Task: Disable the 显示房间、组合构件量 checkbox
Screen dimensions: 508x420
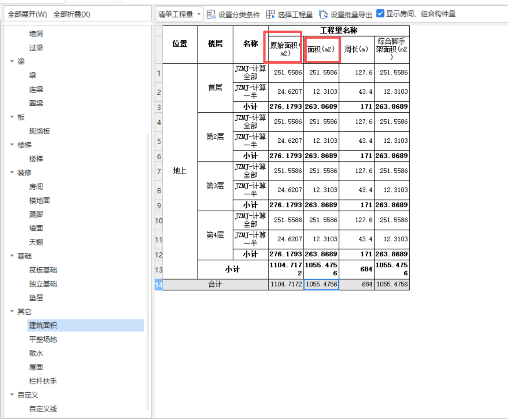Action: 380,13
